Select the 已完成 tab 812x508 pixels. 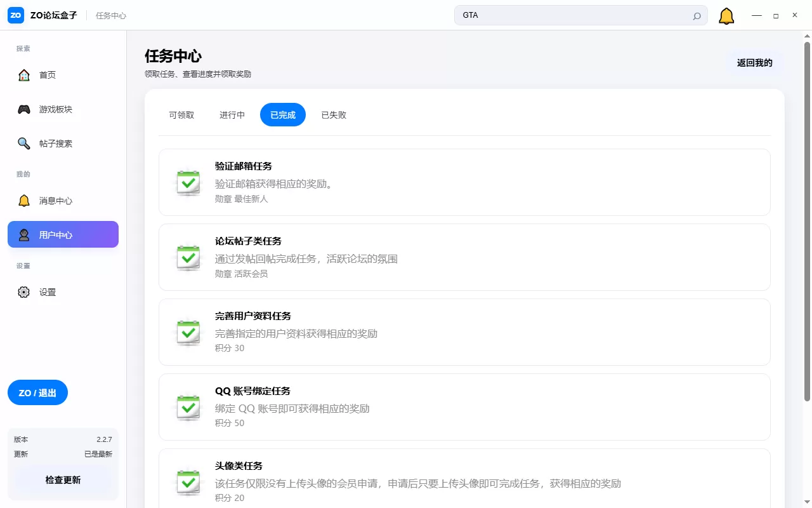pos(283,115)
